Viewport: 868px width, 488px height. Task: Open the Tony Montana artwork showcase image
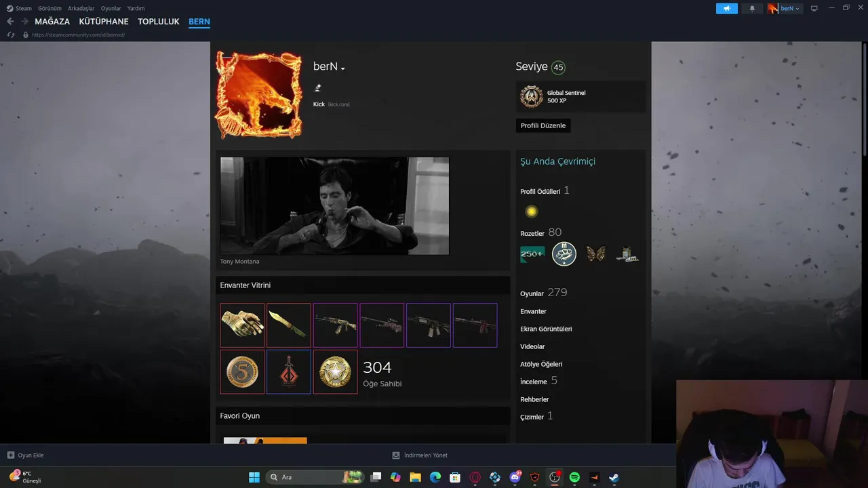click(x=334, y=206)
